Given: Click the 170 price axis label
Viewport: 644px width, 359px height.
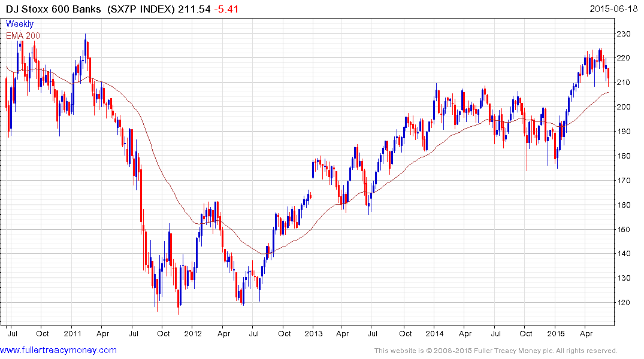Looking at the screenshot, I should coord(624,180).
